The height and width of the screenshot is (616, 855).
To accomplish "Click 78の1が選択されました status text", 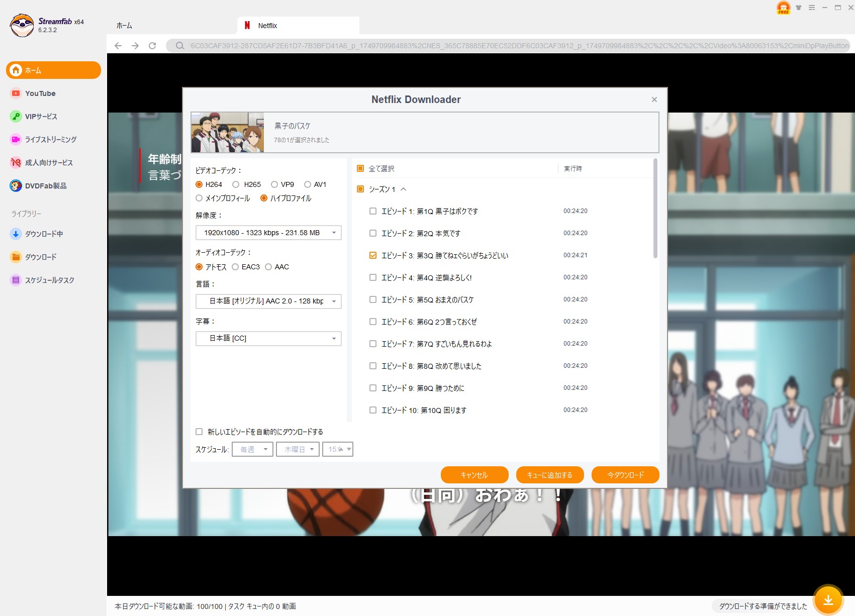I will click(x=302, y=140).
